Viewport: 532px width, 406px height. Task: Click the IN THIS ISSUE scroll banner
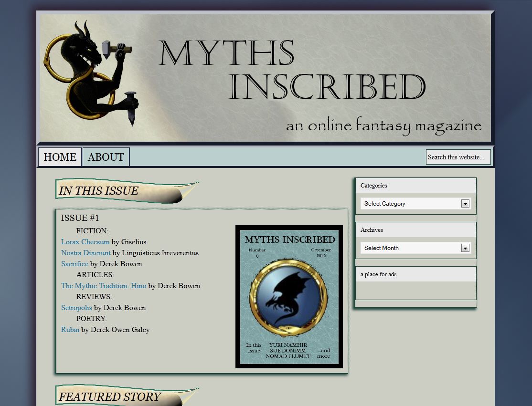tap(127, 191)
